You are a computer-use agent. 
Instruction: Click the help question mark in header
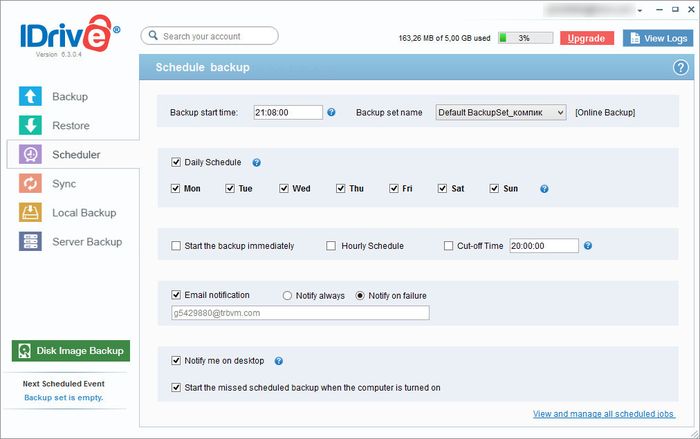[681, 67]
